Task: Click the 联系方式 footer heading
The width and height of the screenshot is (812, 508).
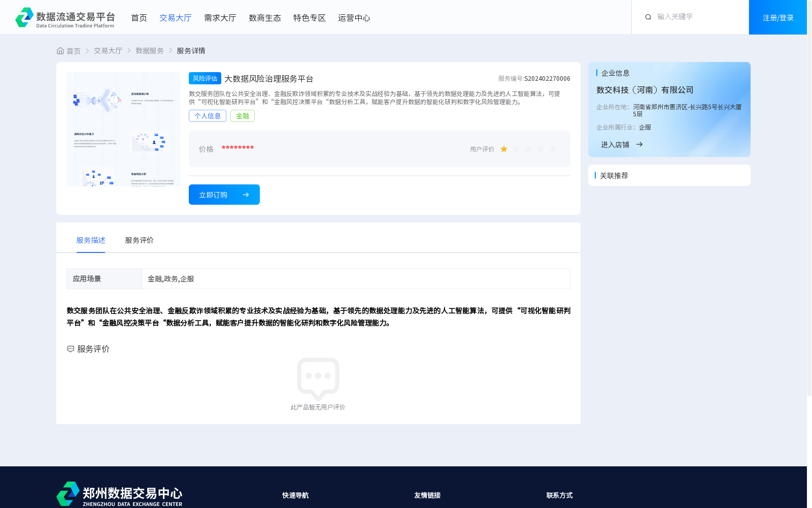Action: point(559,495)
